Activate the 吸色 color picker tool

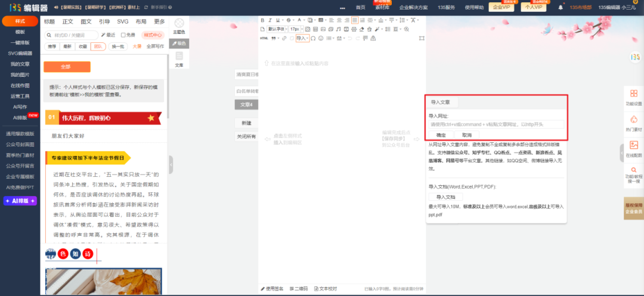179,43
